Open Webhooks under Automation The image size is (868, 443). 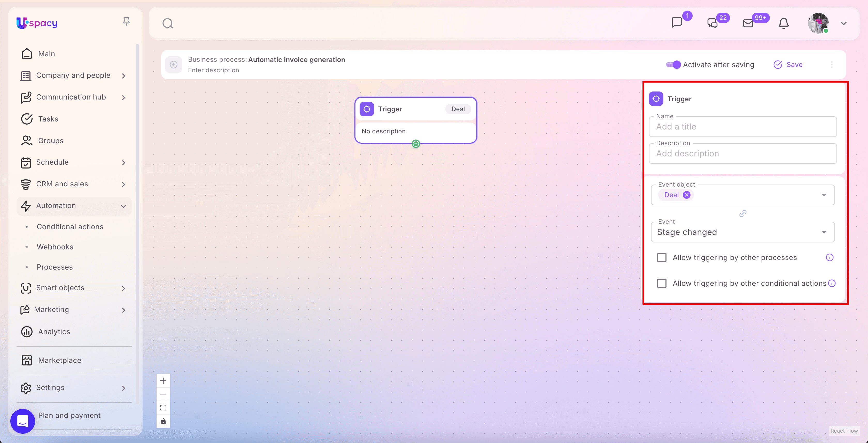coord(55,247)
